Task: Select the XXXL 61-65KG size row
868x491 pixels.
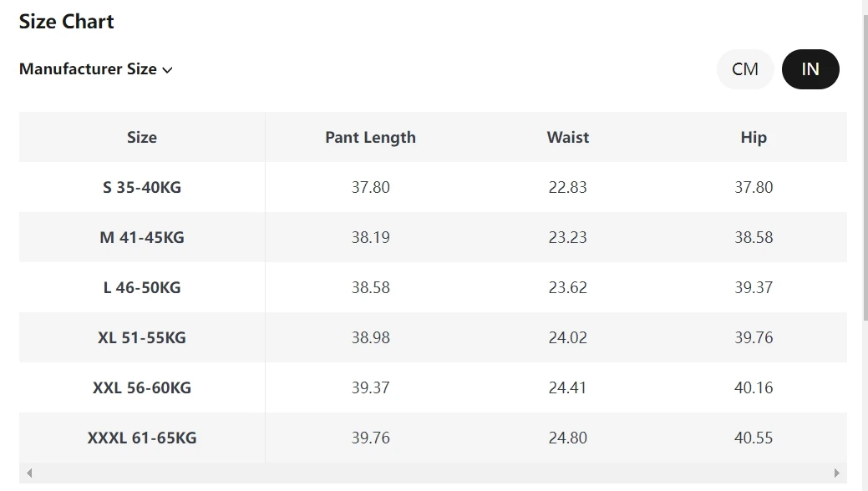Action: [433, 438]
